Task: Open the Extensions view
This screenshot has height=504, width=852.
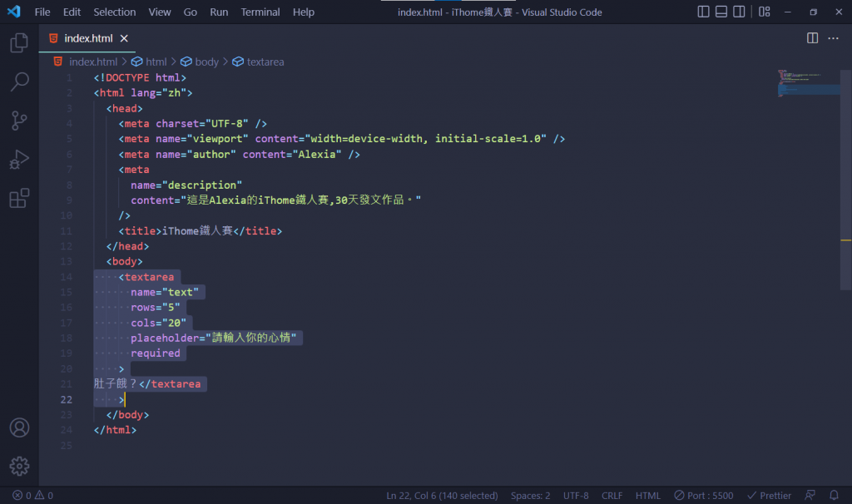Action: point(19,198)
